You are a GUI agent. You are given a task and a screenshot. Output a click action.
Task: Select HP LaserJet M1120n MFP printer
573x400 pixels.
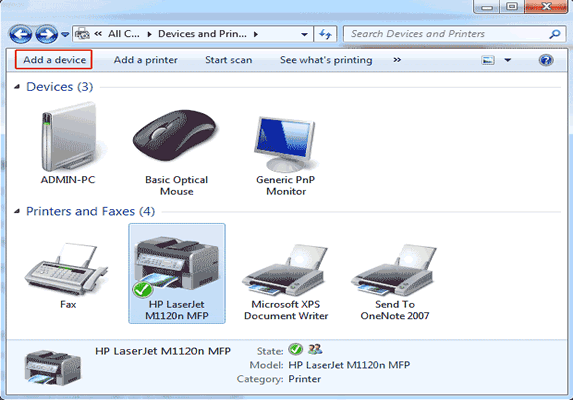(177, 273)
